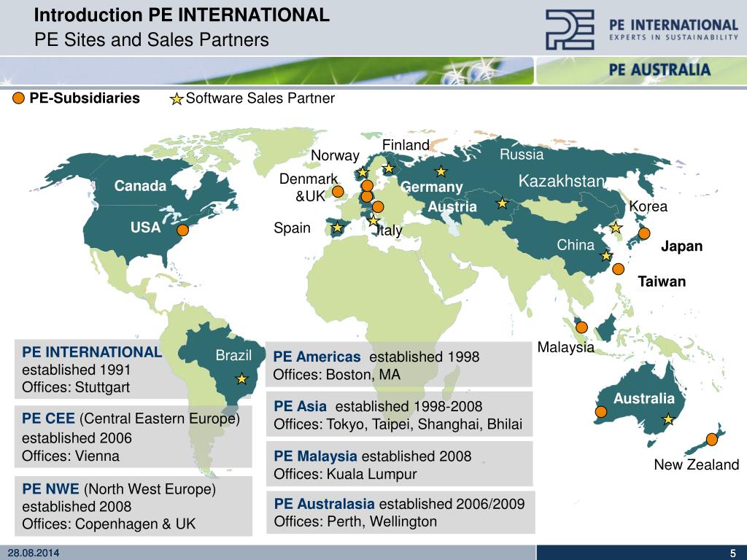Click the 'Malaysia' map label
747x560 pixels.
click(x=565, y=347)
